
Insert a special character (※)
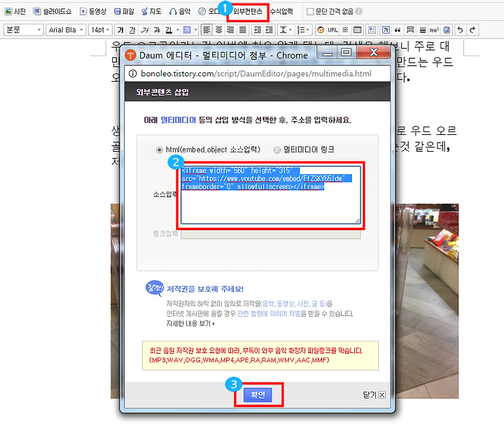tap(345, 30)
